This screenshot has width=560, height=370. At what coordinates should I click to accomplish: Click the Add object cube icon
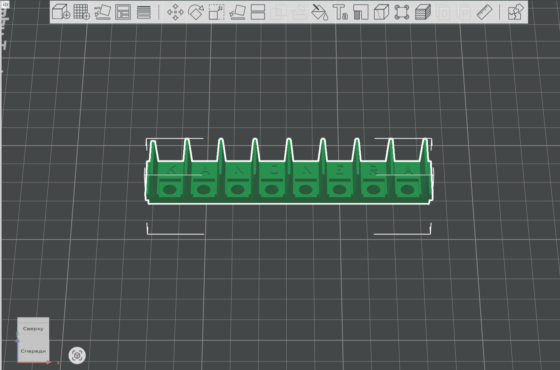click(61, 12)
